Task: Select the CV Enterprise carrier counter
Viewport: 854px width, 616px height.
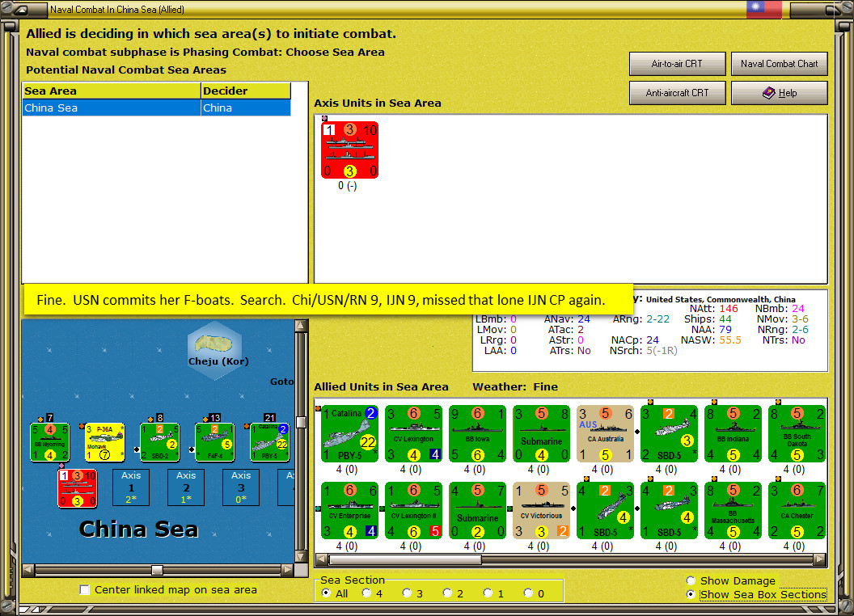Action: [349, 510]
